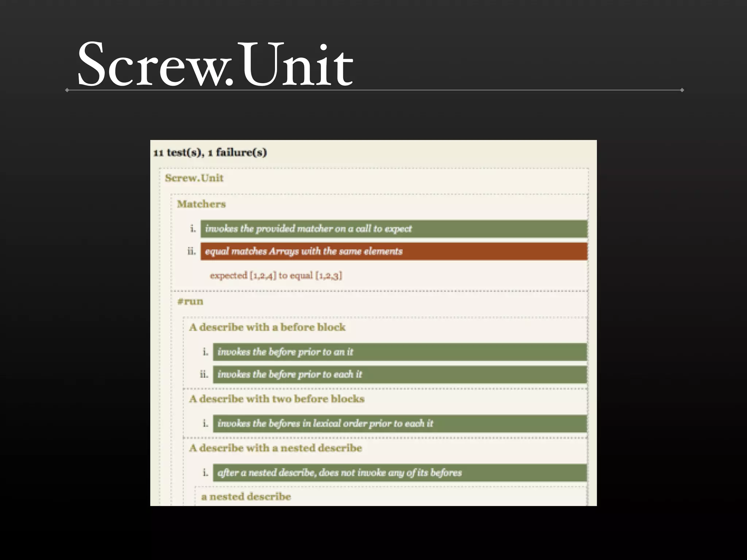The width and height of the screenshot is (747, 560).
Task: Click test 'invokes the before prior to an it'
Action: coord(400,352)
